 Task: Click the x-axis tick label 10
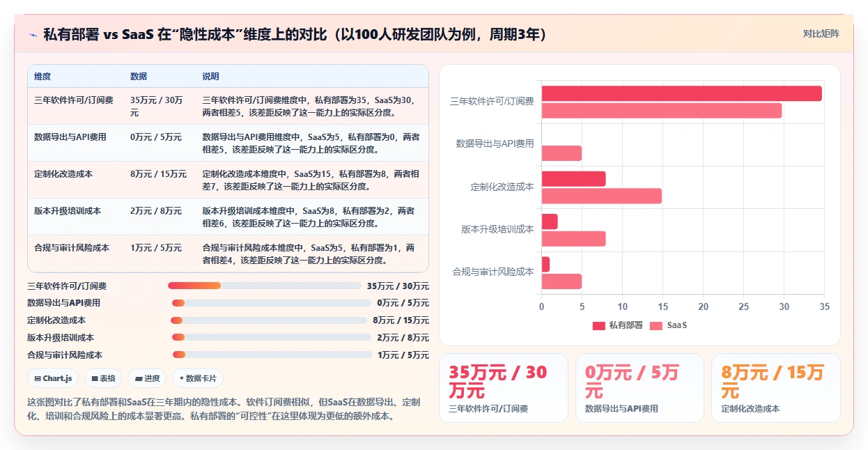pyautogui.click(x=623, y=307)
